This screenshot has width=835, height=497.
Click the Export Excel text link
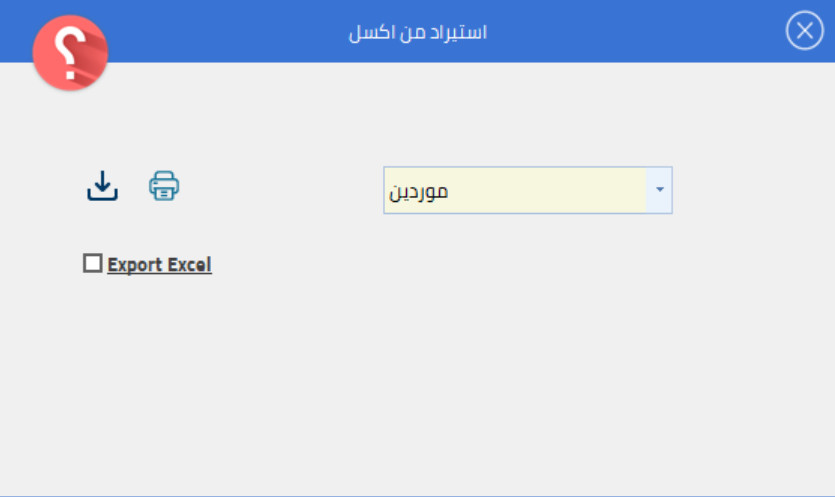(159, 265)
